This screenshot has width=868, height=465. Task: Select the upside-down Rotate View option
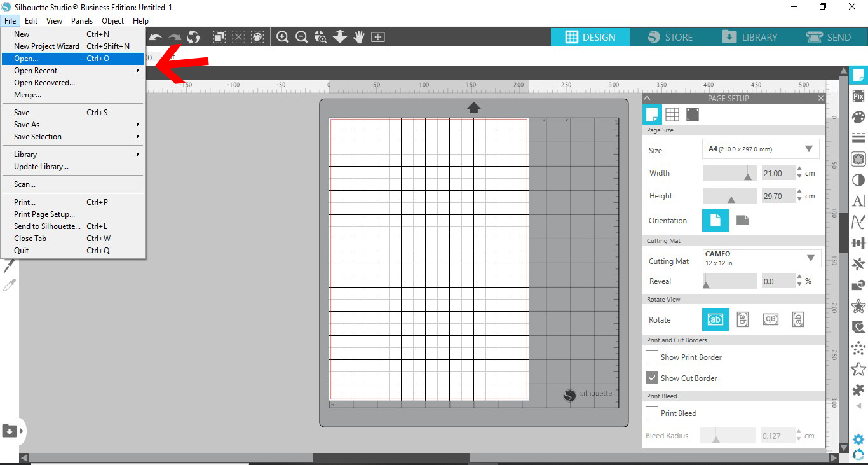tap(771, 319)
